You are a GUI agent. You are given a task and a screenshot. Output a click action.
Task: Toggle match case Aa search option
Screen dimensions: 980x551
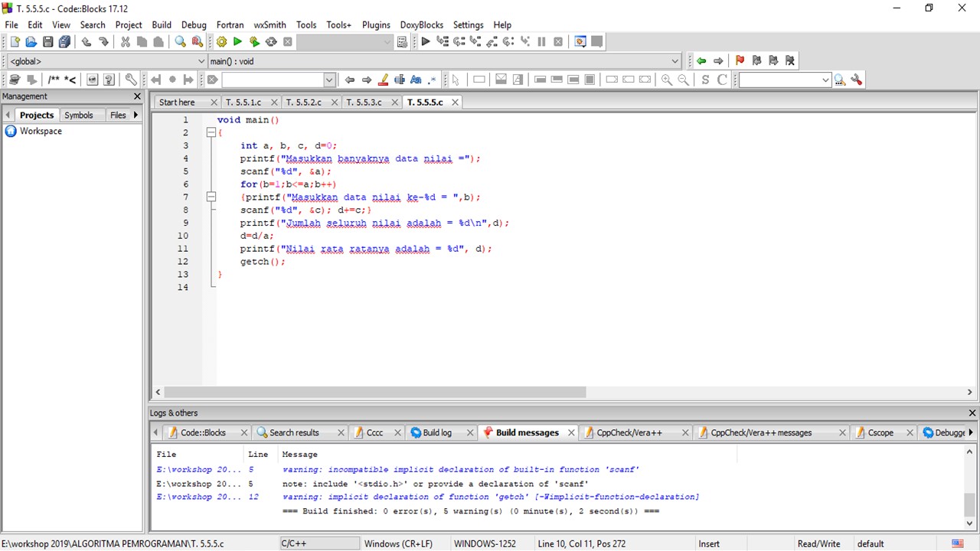click(x=416, y=80)
